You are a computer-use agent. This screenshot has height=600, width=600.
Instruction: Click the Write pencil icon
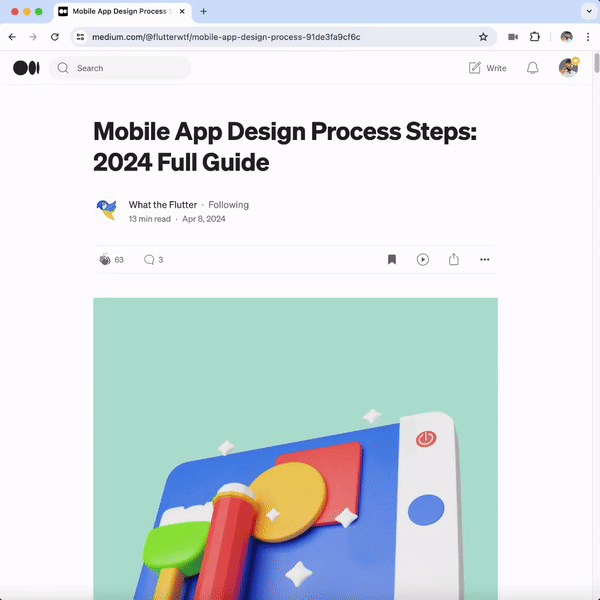point(475,68)
